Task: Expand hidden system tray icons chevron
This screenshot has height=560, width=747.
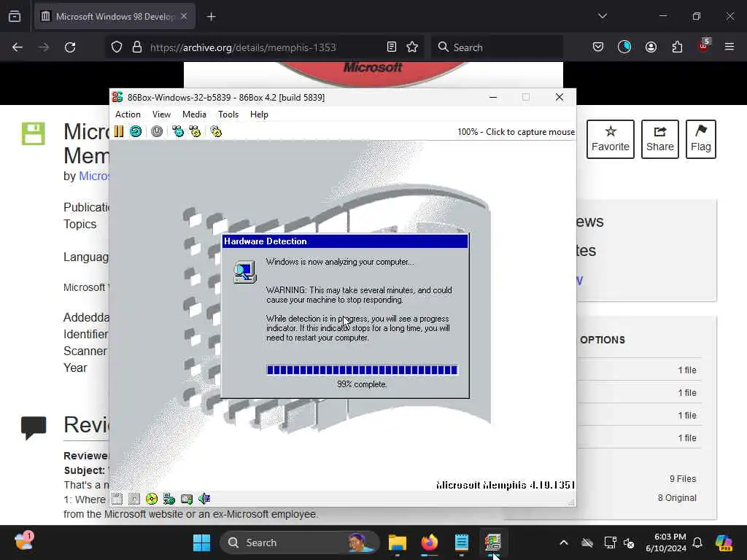Action: (564, 542)
